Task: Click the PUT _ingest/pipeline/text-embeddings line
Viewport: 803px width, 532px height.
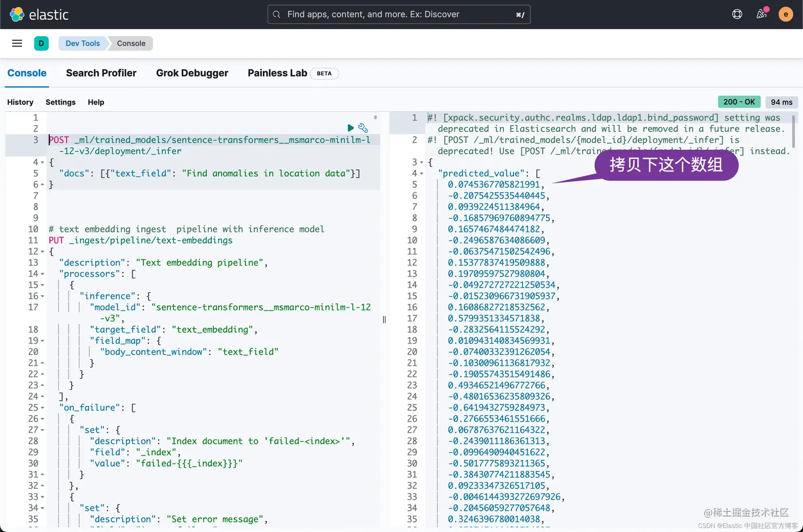Action: (141, 241)
